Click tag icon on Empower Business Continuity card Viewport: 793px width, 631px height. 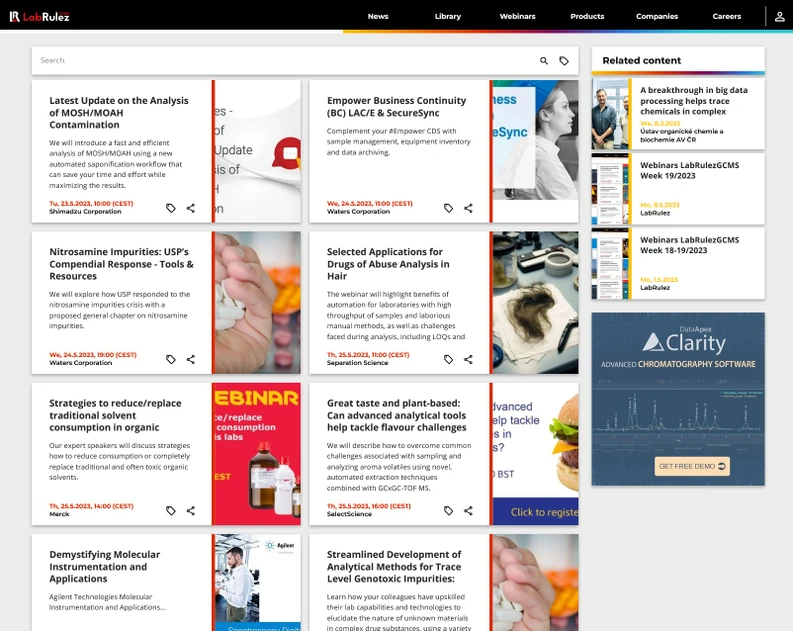449,208
